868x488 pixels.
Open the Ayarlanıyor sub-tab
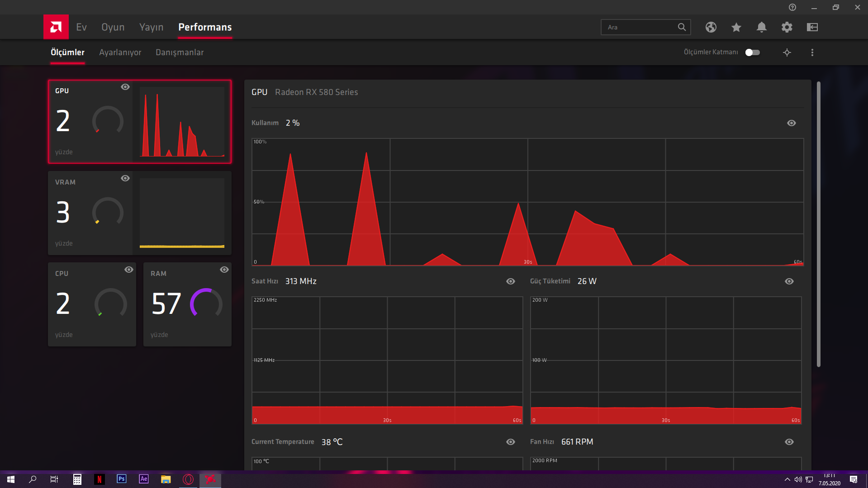[x=120, y=52]
